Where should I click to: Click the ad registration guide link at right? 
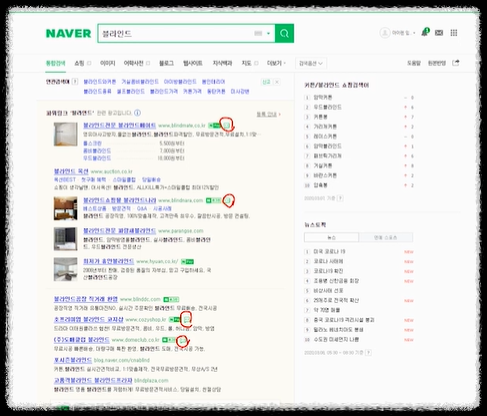(x=268, y=114)
